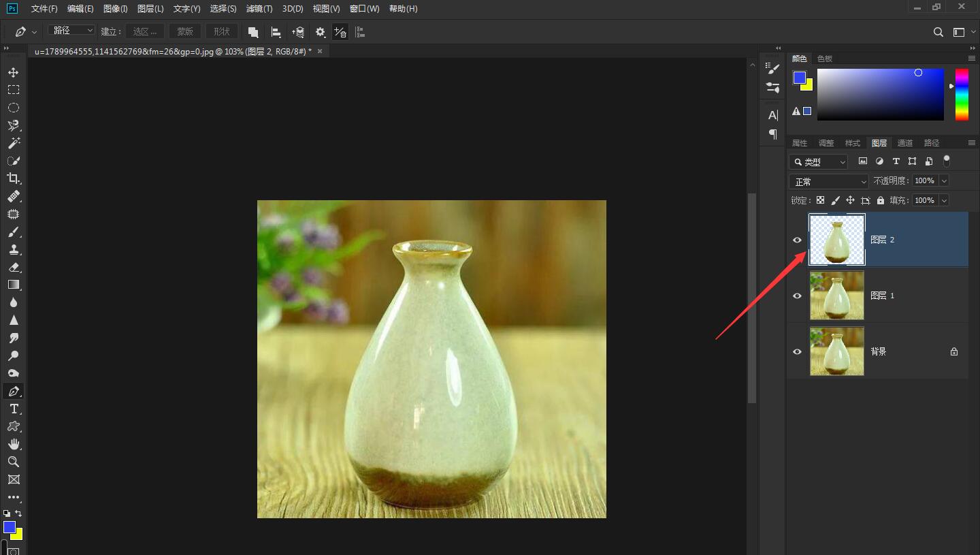Open the 正常 blend mode dropdown
This screenshot has width=980, height=555.
coord(828,181)
